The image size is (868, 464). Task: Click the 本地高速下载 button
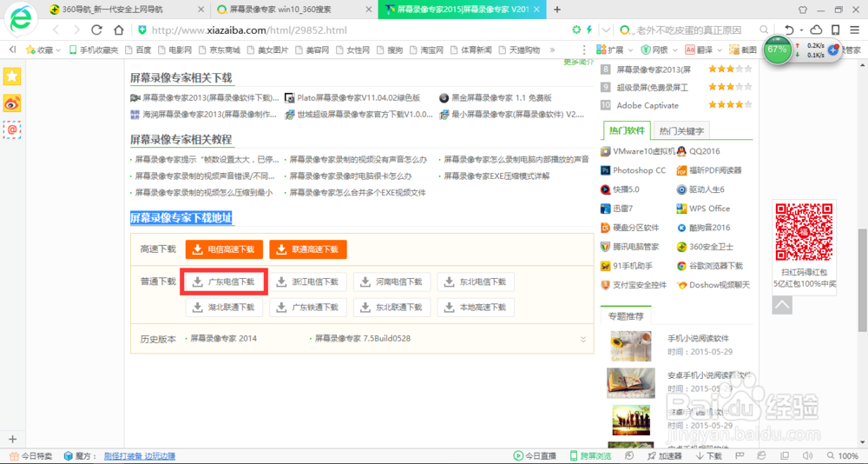(476, 307)
